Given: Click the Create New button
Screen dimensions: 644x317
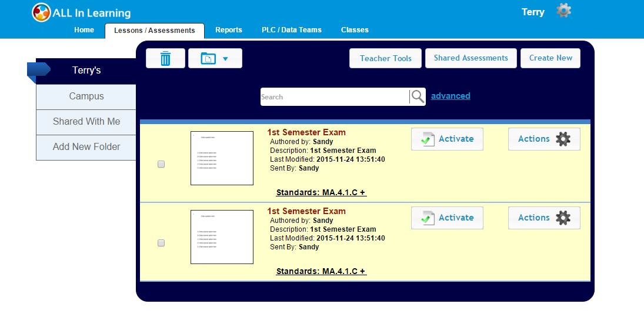Looking at the screenshot, I should pyautogui.click(x=550, y=58).
